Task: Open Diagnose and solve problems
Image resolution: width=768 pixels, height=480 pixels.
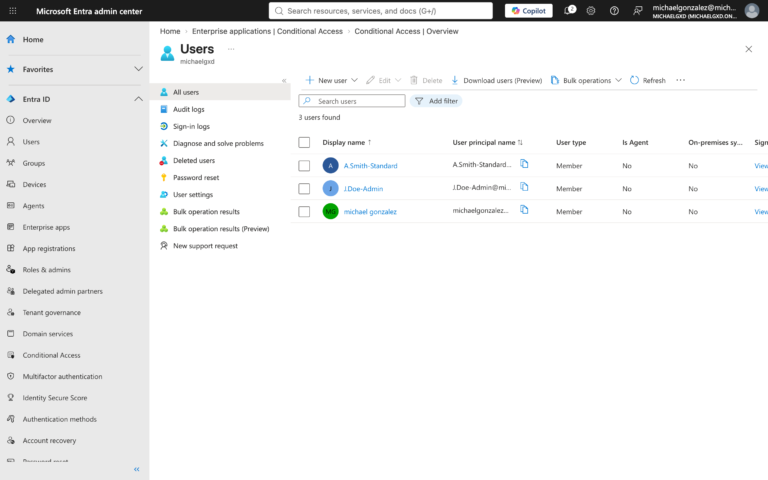Action: tap(218, 144)
